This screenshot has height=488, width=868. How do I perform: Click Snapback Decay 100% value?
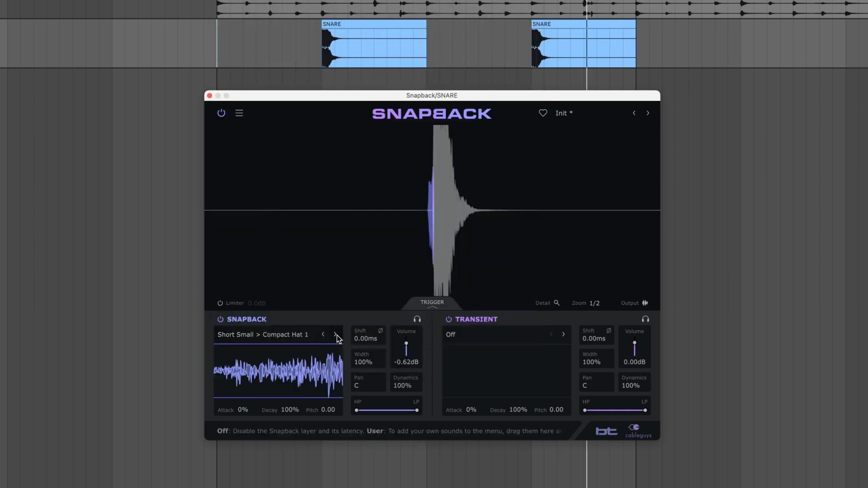point(290,410)
